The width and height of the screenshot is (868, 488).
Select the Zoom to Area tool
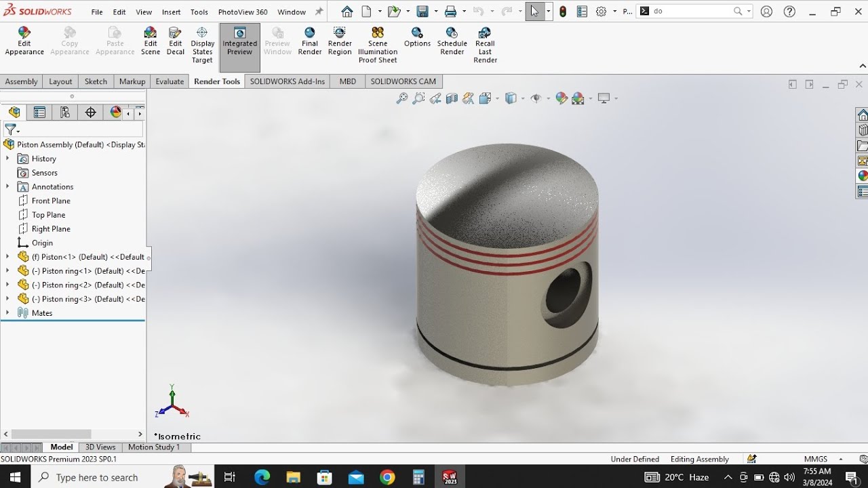tap(418, 98)
